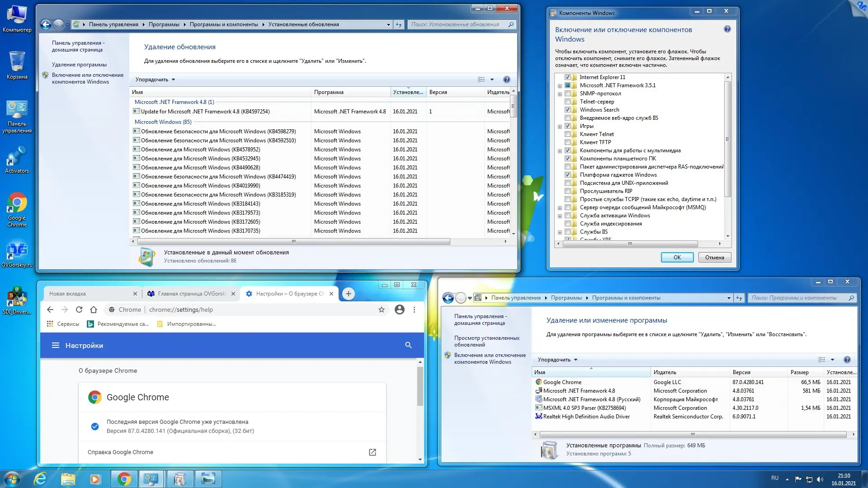This screenshot has height=488, width=868.
Task: Expand the Игры component tree
Action: pos(560,127)
